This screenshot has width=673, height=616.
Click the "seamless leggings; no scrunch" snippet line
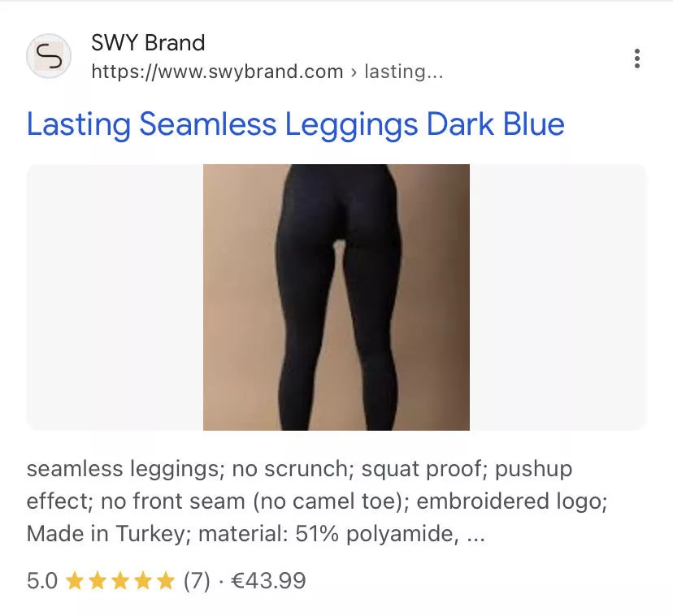coord(299,469)
